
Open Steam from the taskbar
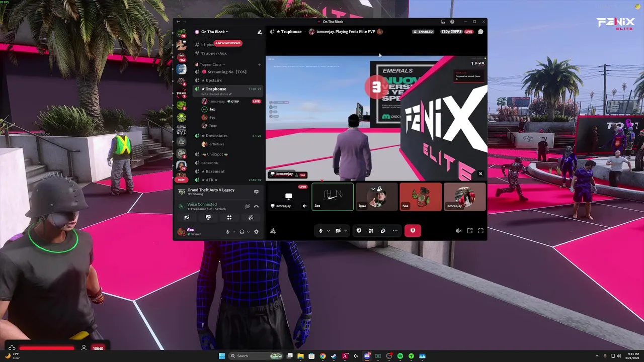click(334, 356)
